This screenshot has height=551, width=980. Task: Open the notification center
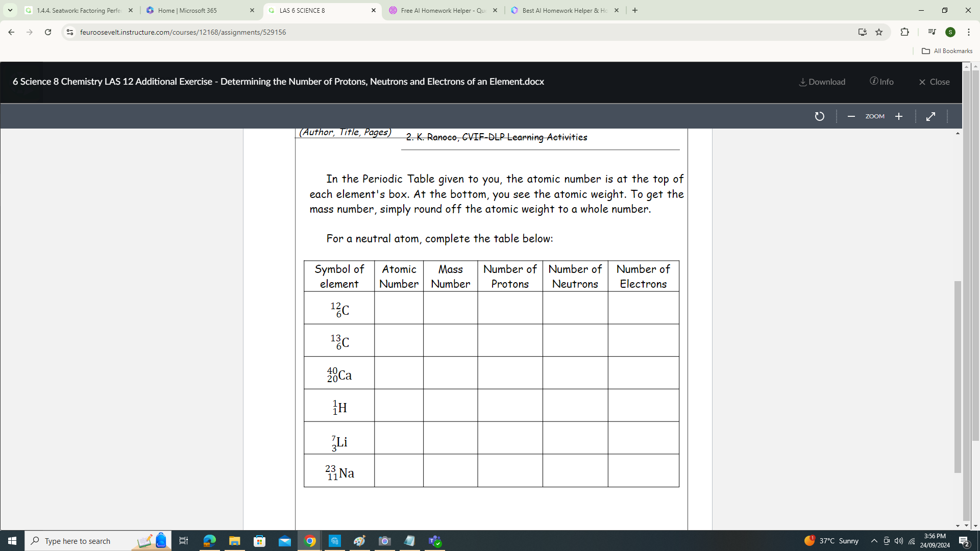(x=964, y=541)
